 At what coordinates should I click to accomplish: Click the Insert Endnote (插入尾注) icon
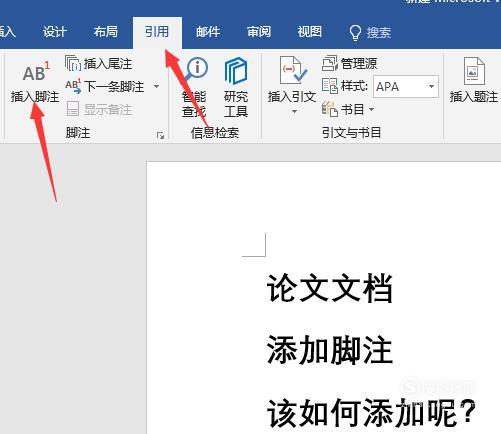tap(73, 63)
